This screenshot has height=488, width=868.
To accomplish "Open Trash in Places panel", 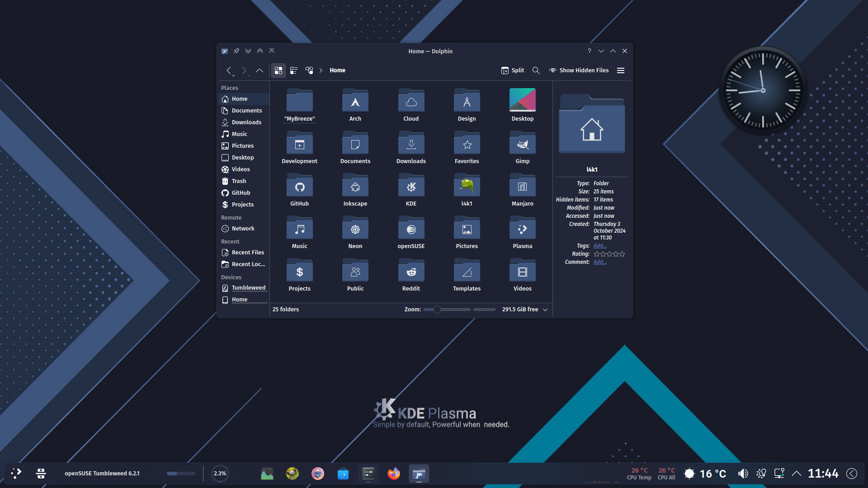I will tap(244, 181).
